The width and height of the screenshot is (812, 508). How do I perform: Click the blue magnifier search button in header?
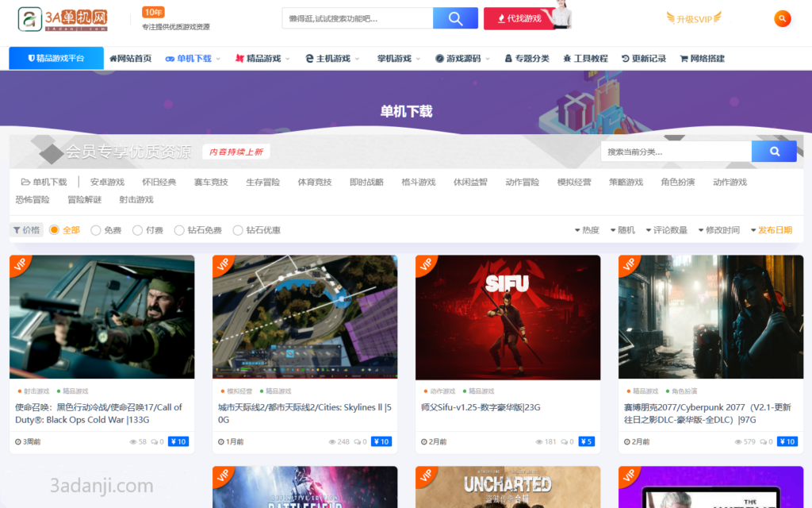pos(455,19)
